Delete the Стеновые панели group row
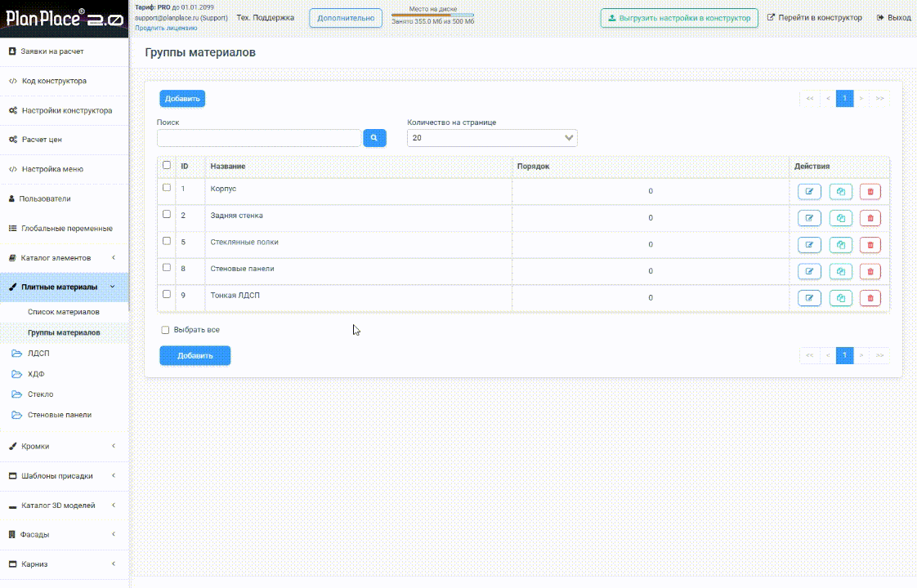This screenshot has width=917, height=588. click(x=870, y=271)
